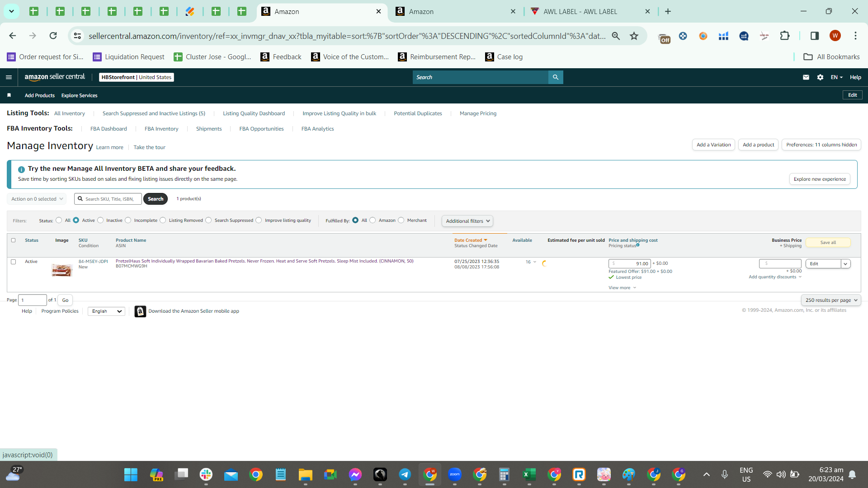View site information icon in address bar
868x488 pixels.
78,36
